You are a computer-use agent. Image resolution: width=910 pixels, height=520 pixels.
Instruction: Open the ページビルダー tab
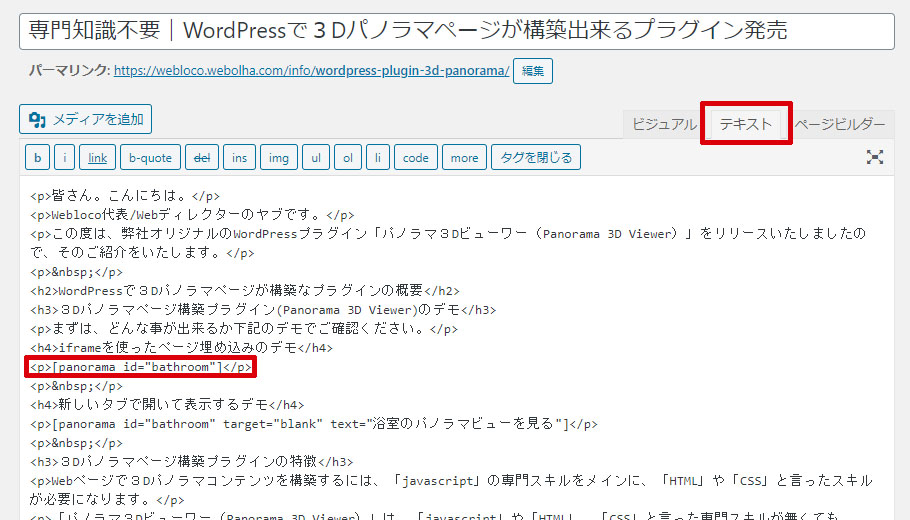[x=839, y=124]
